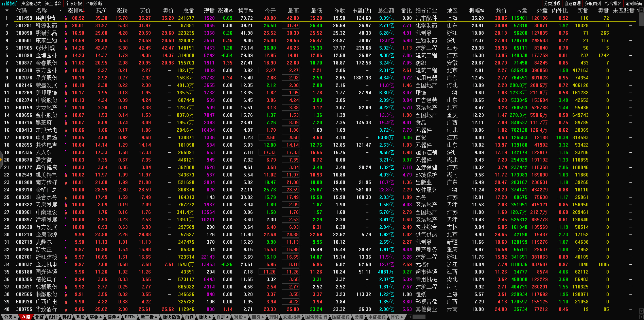644x320 pixels.
Task: Click the R marker icon beside 科源制药
Action: [66, 26]
